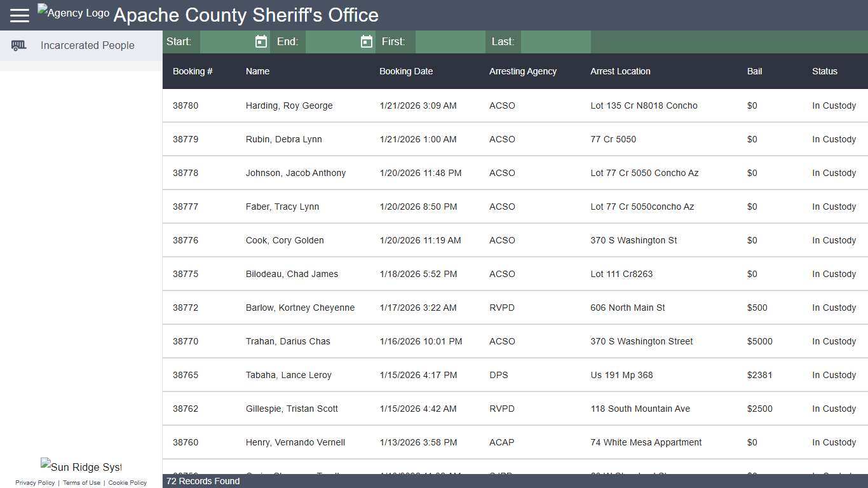Open the Start date calendar picker

(x=261, y=41)
